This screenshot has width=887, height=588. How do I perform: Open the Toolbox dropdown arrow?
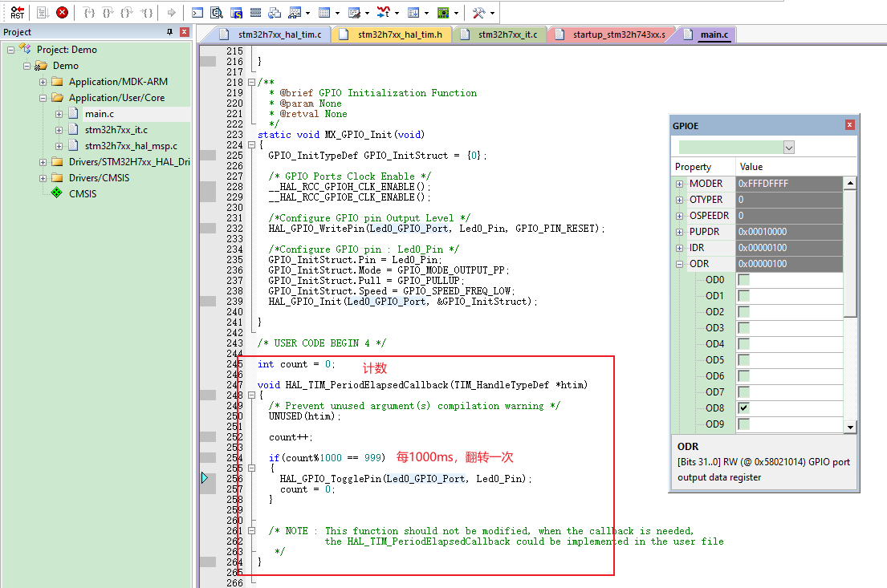492,13
